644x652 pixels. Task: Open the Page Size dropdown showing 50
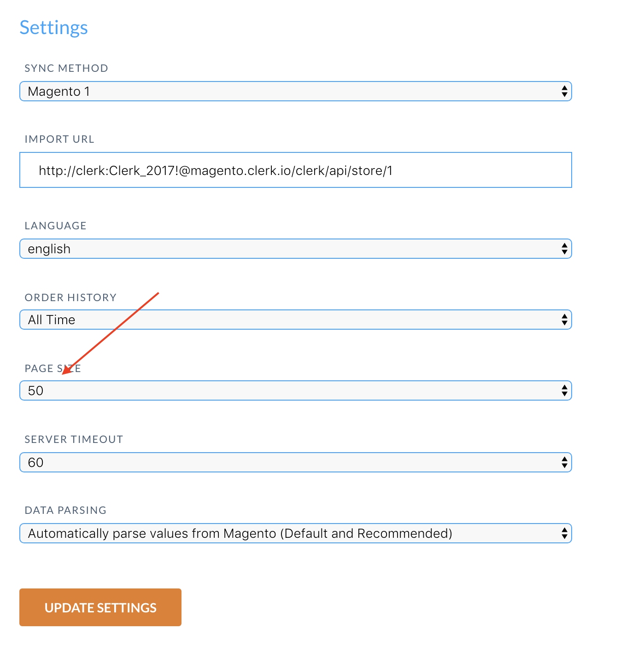coord(295,390)
